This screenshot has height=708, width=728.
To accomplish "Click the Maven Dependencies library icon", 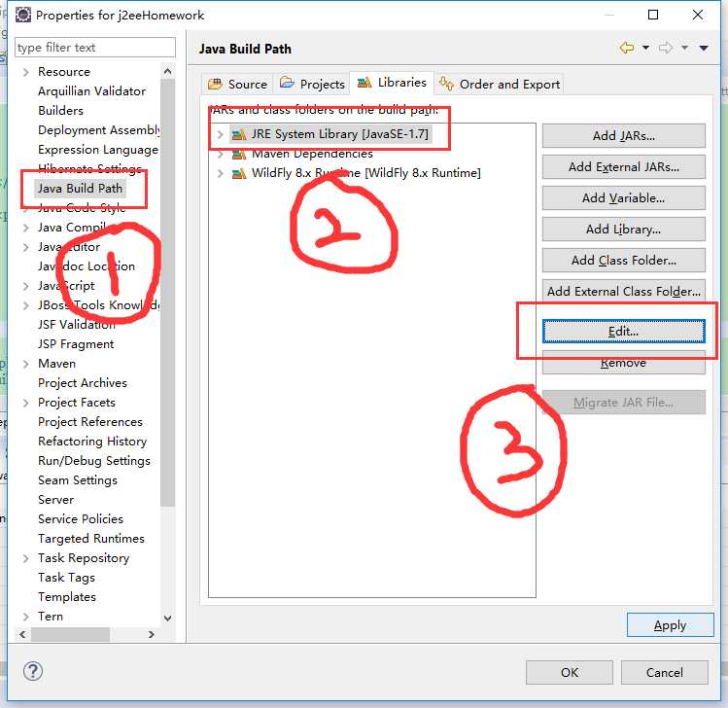I will coord(239,155).
